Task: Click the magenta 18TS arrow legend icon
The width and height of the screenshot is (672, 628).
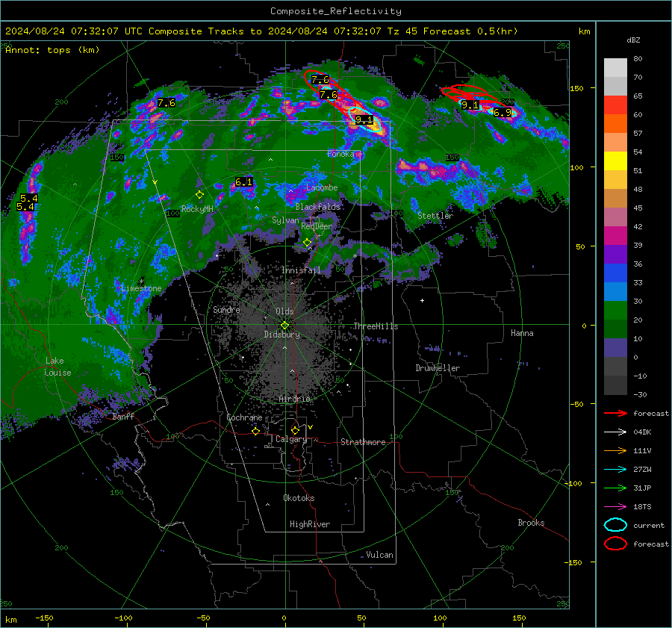Action: (615, 506)
